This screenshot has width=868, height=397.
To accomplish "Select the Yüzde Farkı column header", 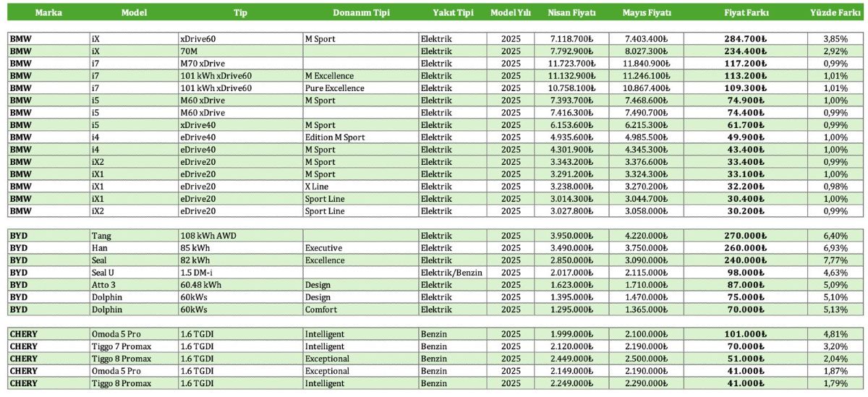I will [x=835, y=13].
